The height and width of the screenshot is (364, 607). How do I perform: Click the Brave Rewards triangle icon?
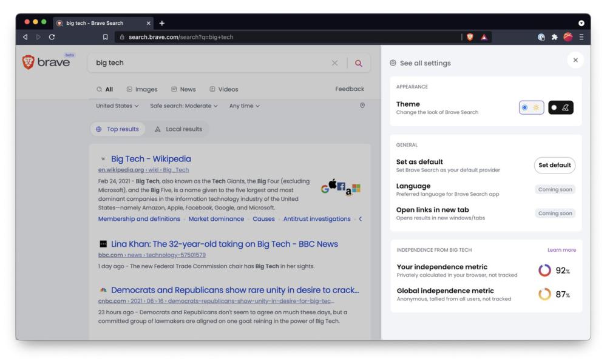[484, 37]
